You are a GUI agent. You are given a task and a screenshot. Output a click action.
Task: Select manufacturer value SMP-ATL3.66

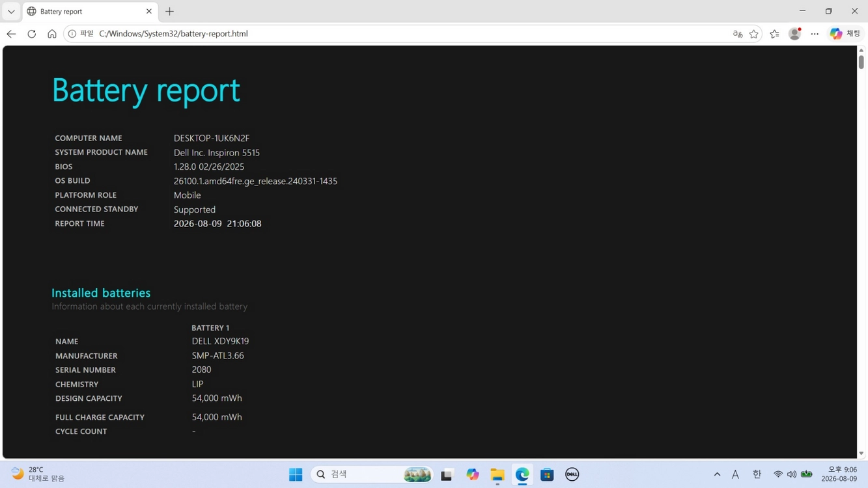tap(217, 355)
